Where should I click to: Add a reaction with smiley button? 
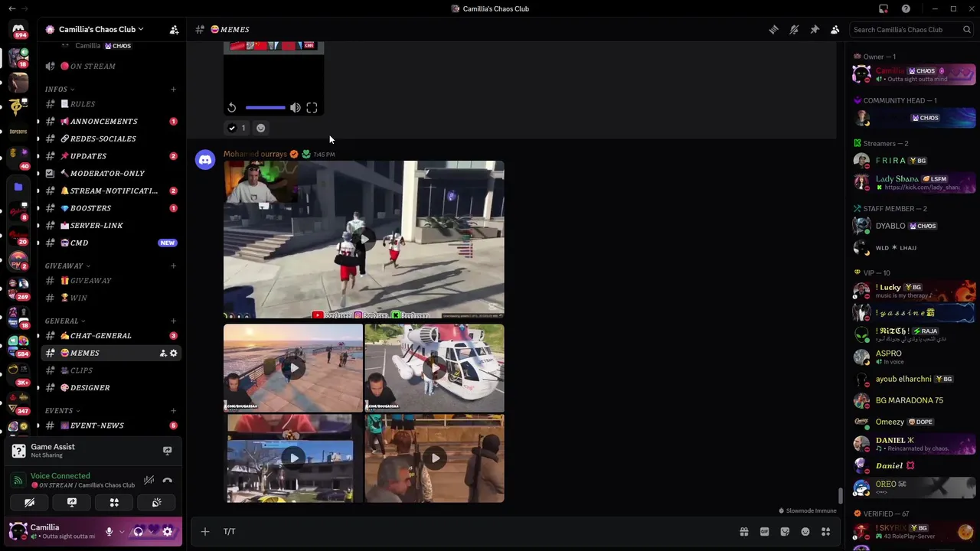pyautogui.click(x=260, y=128)
